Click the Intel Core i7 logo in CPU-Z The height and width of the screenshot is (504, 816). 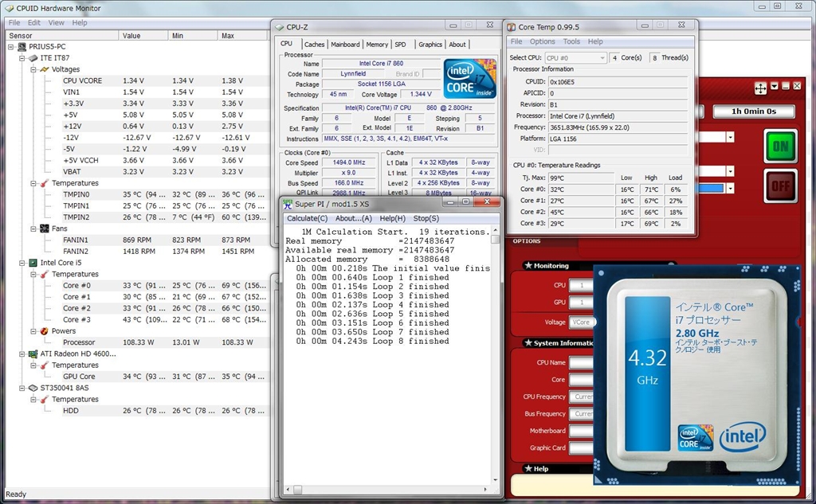point(469,80)
